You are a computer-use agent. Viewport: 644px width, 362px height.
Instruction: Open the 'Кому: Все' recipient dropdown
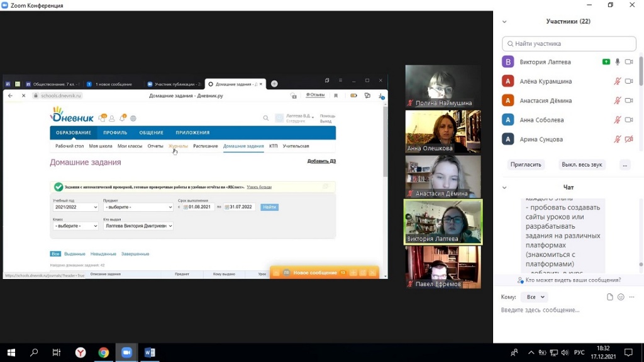point(535,297)
